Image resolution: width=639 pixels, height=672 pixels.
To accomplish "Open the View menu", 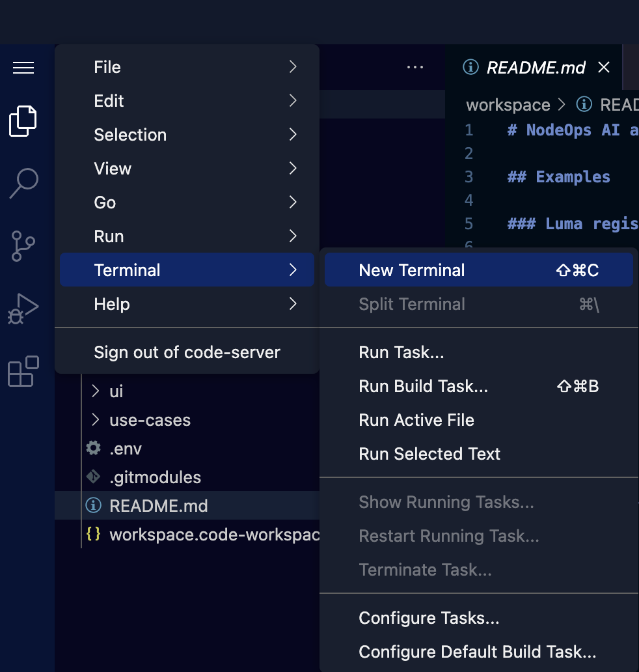I will [112, 169].
